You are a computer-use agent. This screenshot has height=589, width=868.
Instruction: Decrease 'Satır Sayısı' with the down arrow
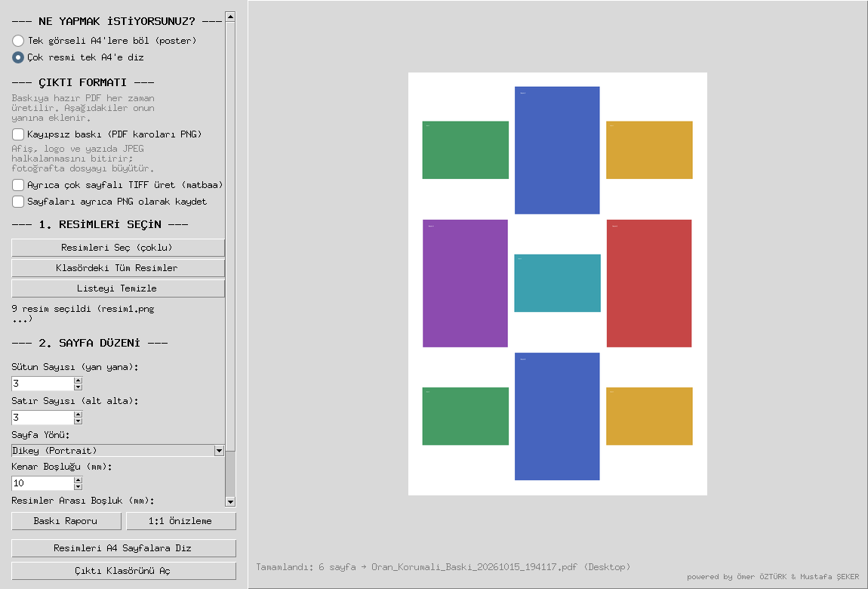[x=78, y=421]
